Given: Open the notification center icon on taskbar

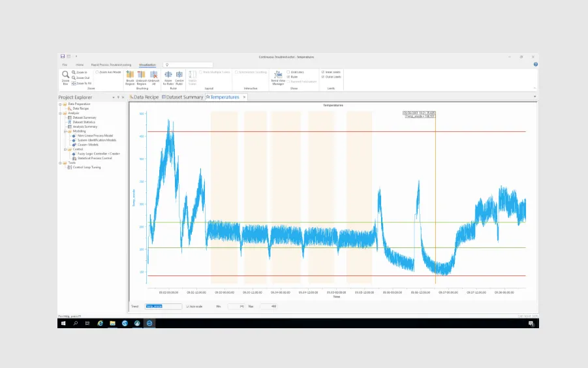Looking at the screenshot, I should (x=531, y=324).
